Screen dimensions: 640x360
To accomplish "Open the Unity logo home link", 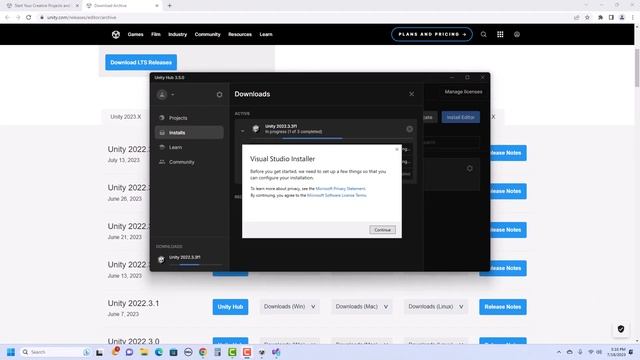I will click(x=116, y=35).
